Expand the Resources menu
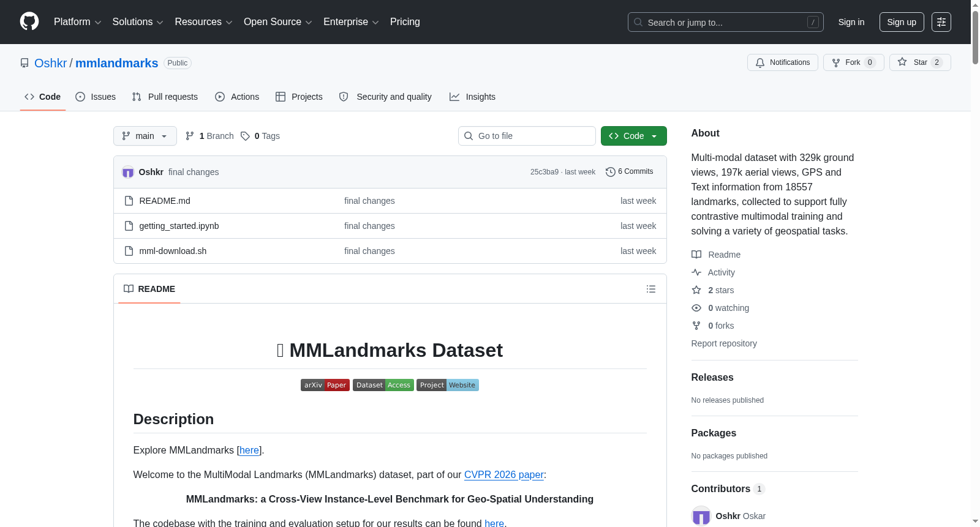This screenshot has width=980, height=527. click(x=203, y=22)
